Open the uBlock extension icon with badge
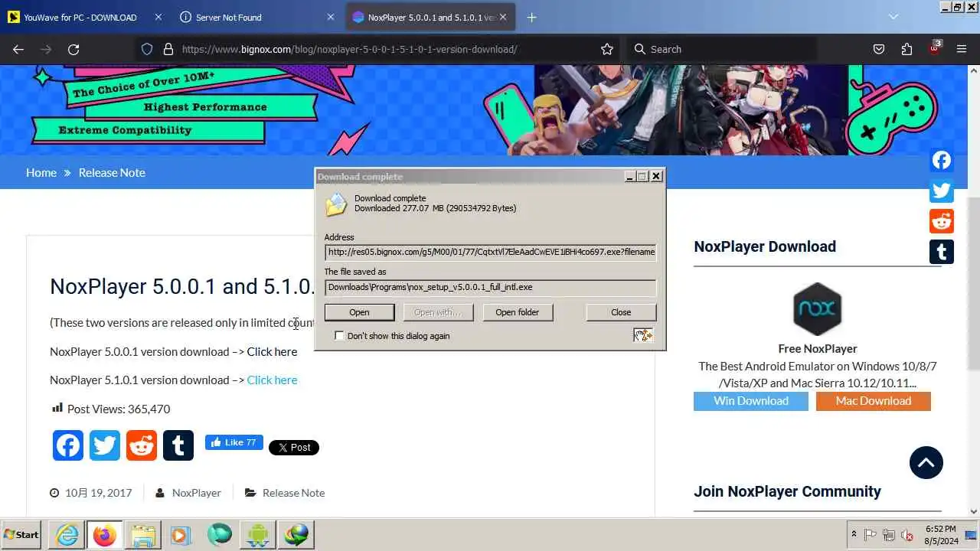Image resolution: width=980 pixels, height=551 pixels. pyautogui.click(x=935, y=47)
